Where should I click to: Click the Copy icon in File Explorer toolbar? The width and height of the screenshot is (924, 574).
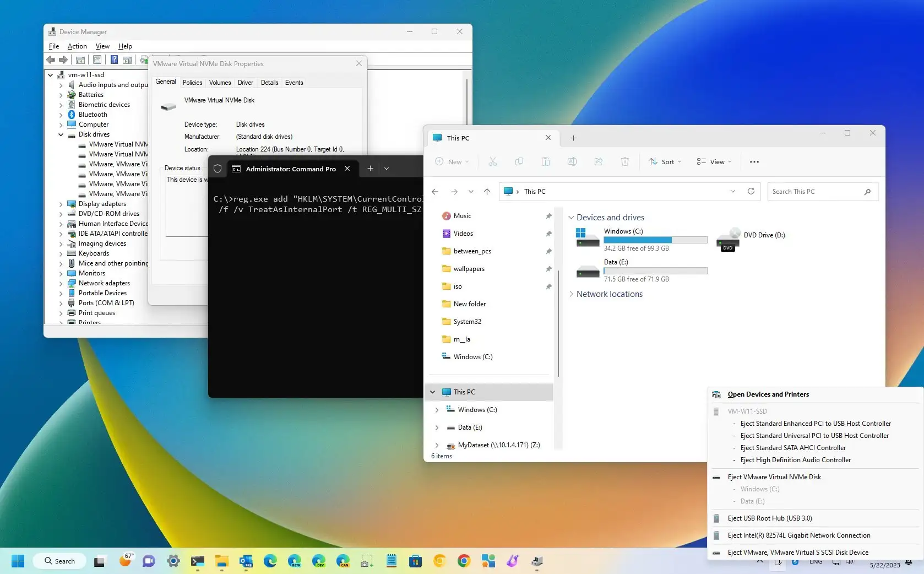point(519,161)
